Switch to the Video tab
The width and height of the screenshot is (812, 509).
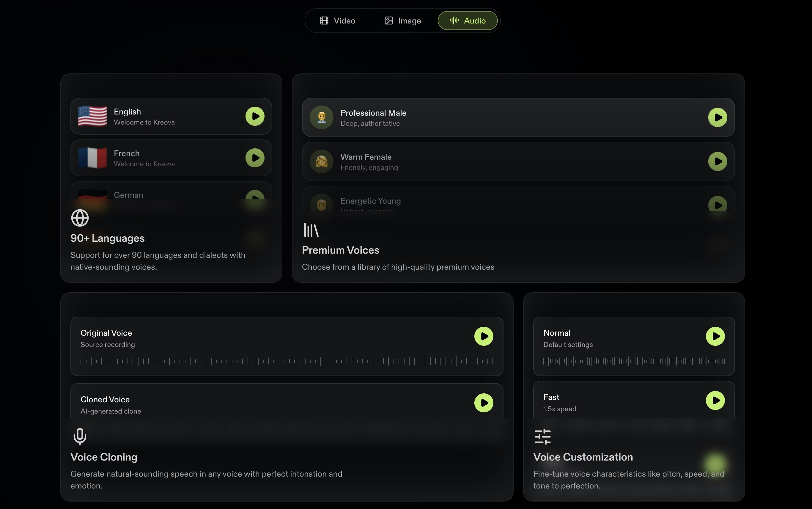(x=337, y=21)
